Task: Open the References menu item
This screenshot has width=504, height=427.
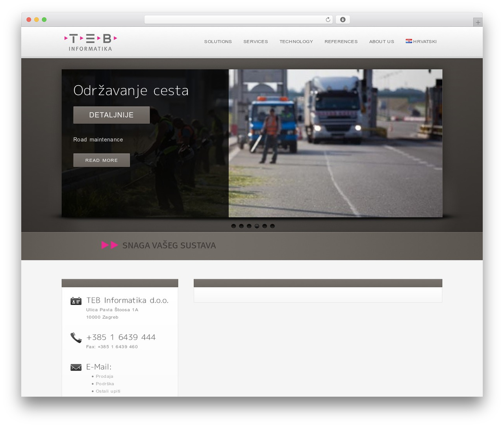Action: coord(341,41)
